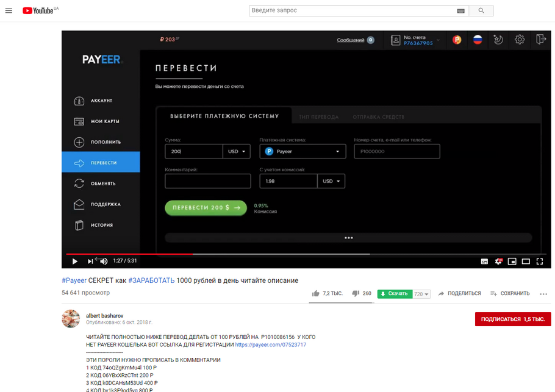Enter fullscreen mode

(x=539, y=262)
